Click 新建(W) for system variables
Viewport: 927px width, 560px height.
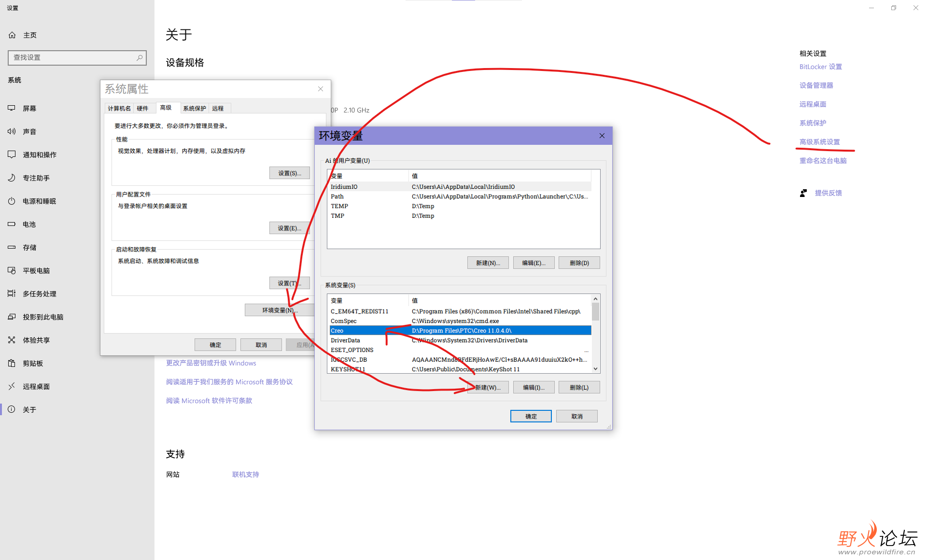pos(488,387)
